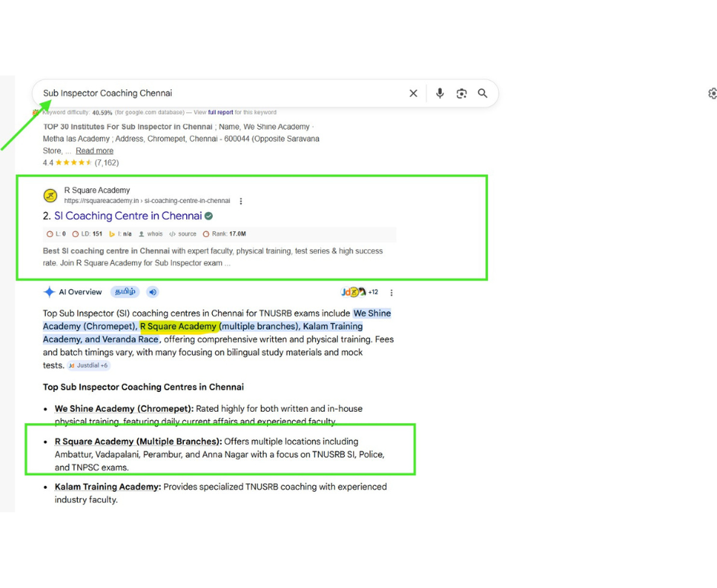Click the 'LD: 151' link-domain metric

click(x=88, y=233)
